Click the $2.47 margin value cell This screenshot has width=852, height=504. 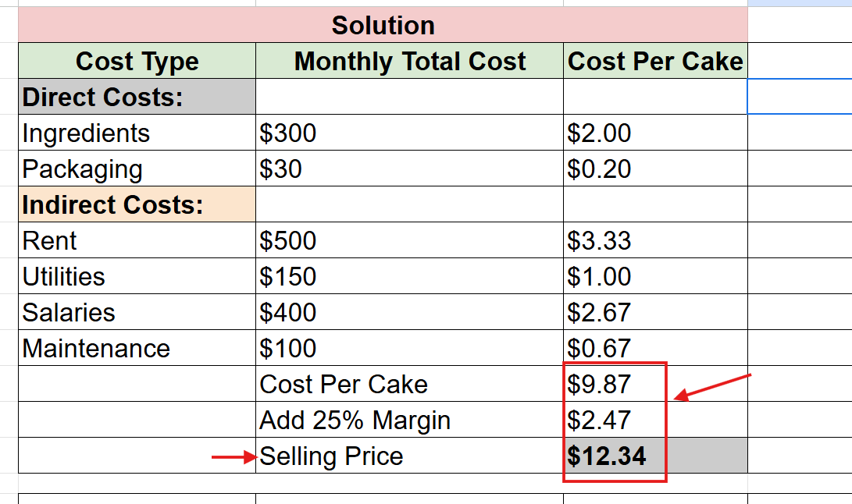[x=655, y=419]
